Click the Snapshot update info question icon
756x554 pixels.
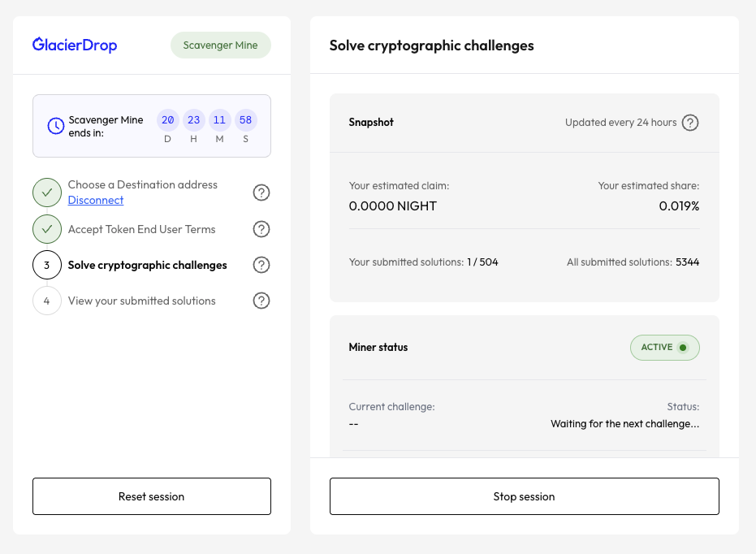tap(689, 123)
